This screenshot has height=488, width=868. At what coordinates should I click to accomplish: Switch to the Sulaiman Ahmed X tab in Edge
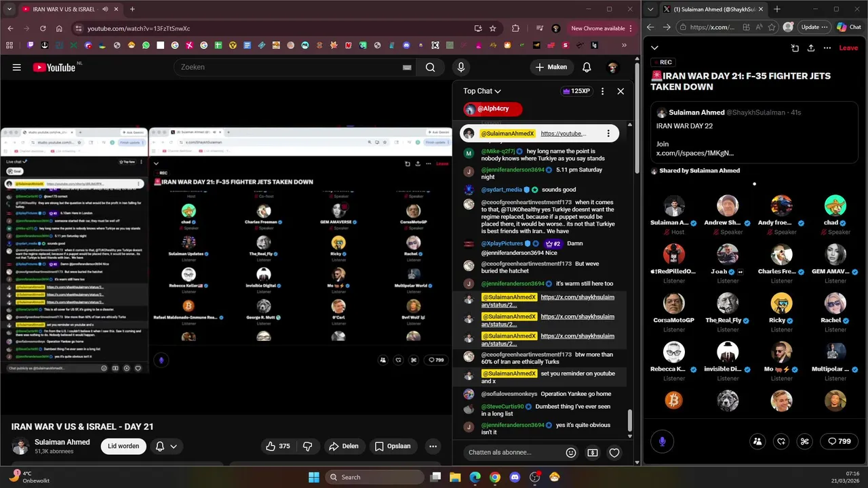[x=713, y=9]
